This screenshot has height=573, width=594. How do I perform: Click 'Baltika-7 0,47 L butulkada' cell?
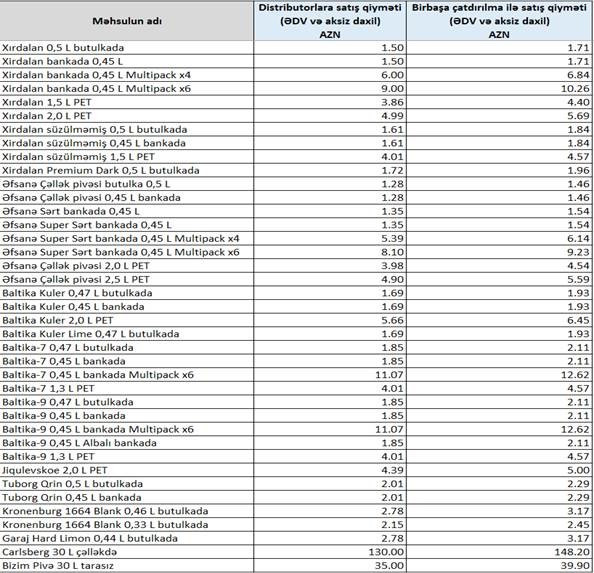[x=127, y=348]
